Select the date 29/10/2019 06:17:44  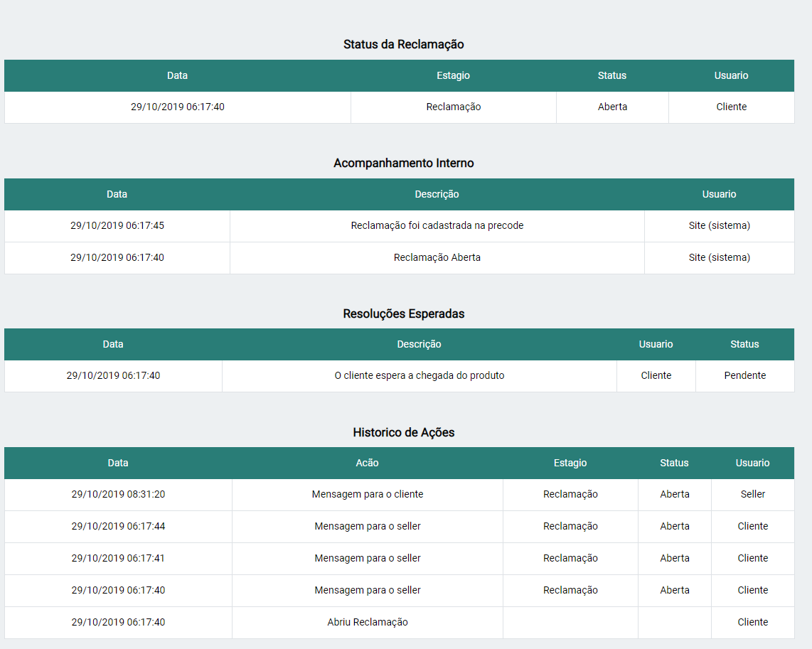pyautogui.click(x=118, y=526)
